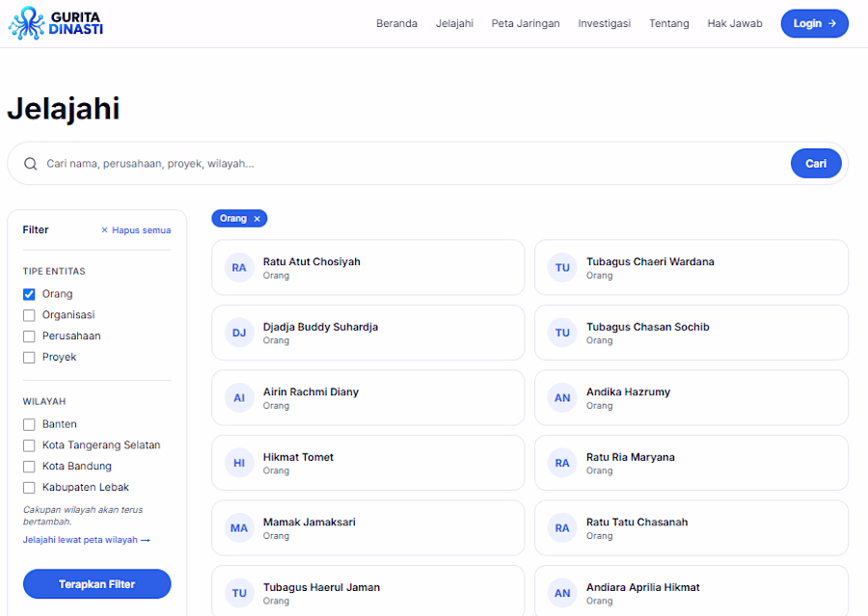Viewport: 868px width, 616px height.
Task: Open the Airin Rachmi Diany name text
Action: click(311, 391)
